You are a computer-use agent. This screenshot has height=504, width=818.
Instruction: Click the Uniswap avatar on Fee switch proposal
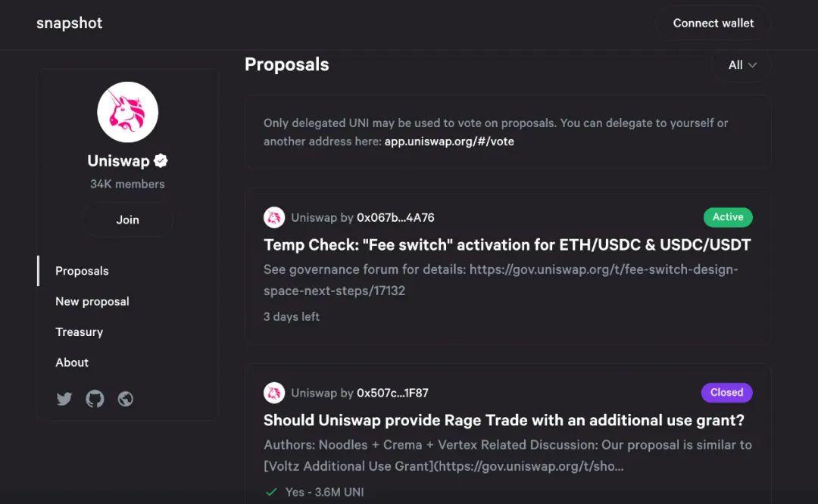[273, 218]
